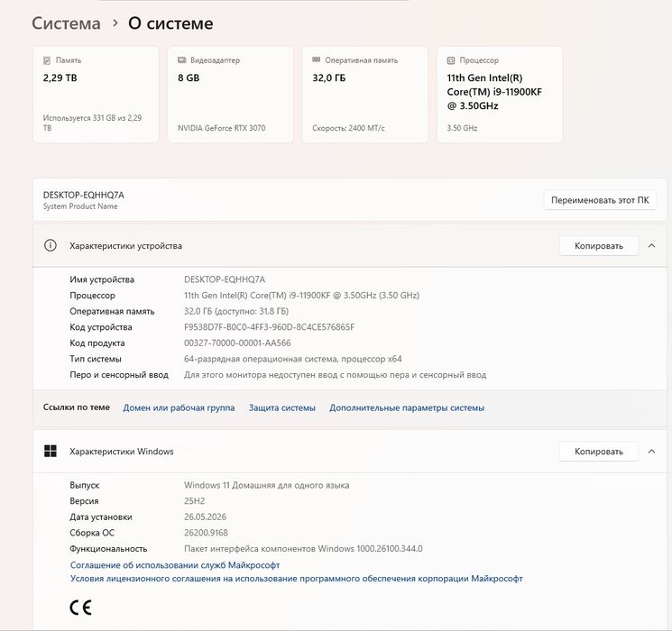The width and height of the screenshot is (672, 631).
Task: Click the О системе page title
Action: [170, 23]
